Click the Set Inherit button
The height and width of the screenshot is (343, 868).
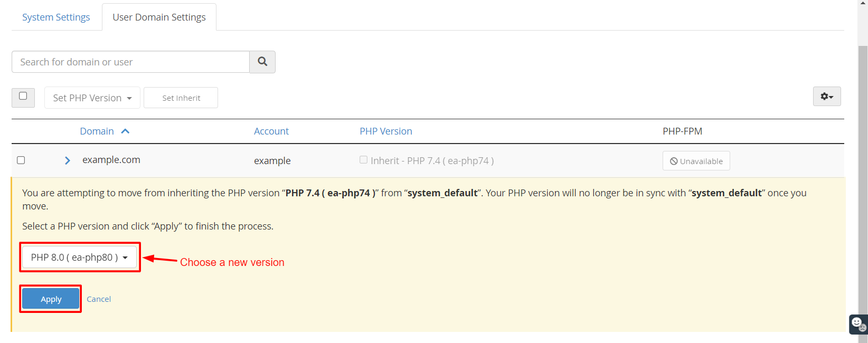pyautogui.click(x=181, y=98)
